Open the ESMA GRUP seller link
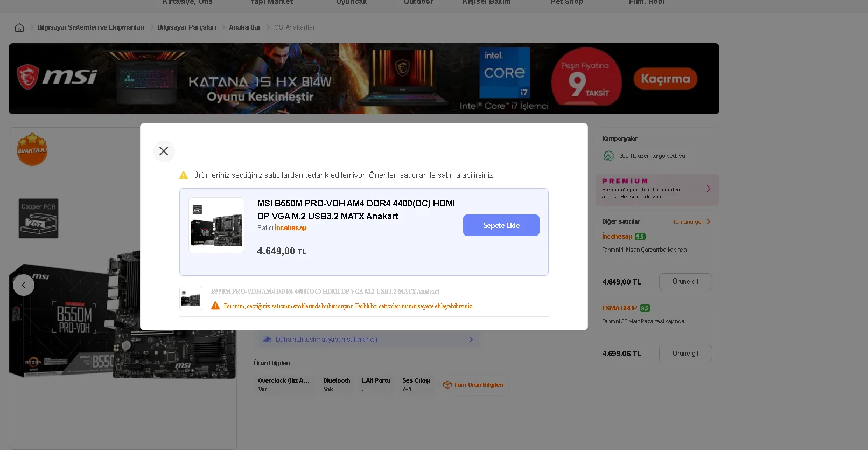This screenshot has height=450, width=868. pos(619,308)
